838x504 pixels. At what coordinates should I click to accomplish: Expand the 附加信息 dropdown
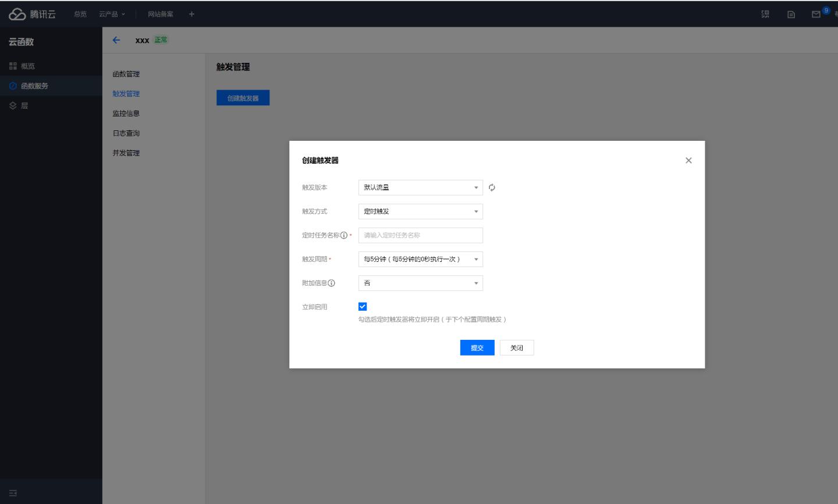pyautogui.click(x=420, y=283)
